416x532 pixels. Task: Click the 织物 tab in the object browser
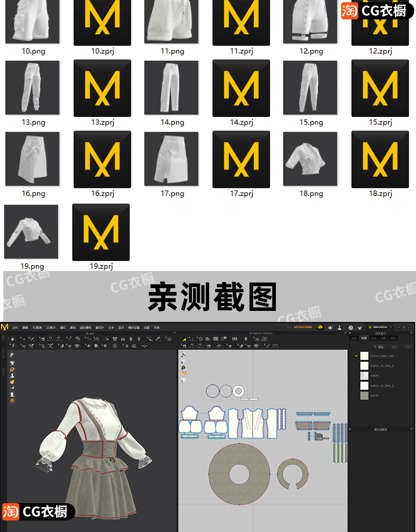[x=364, y=337]
